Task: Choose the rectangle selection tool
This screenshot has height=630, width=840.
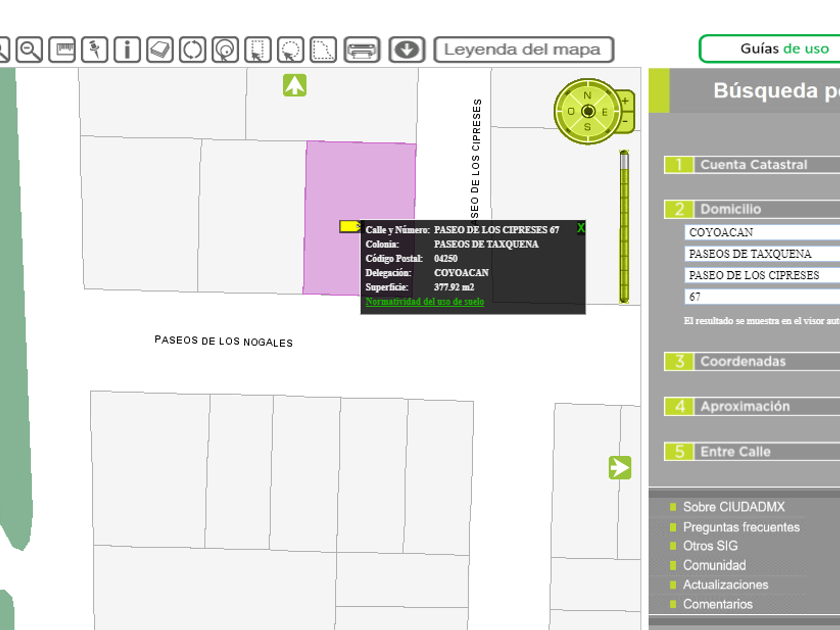Action: click(257, 49)
